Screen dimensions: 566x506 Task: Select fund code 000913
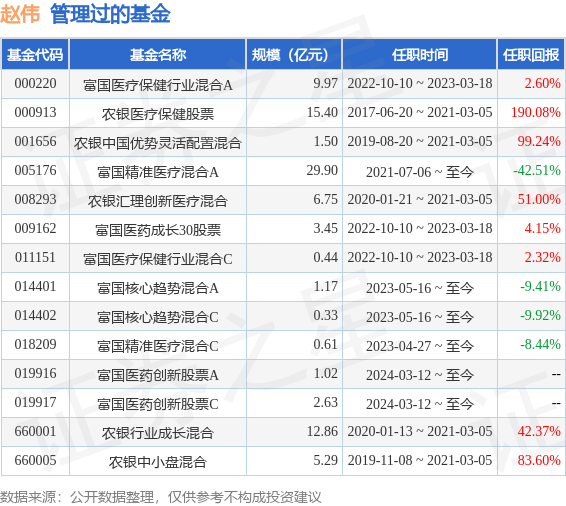click(x=35, y=112)
